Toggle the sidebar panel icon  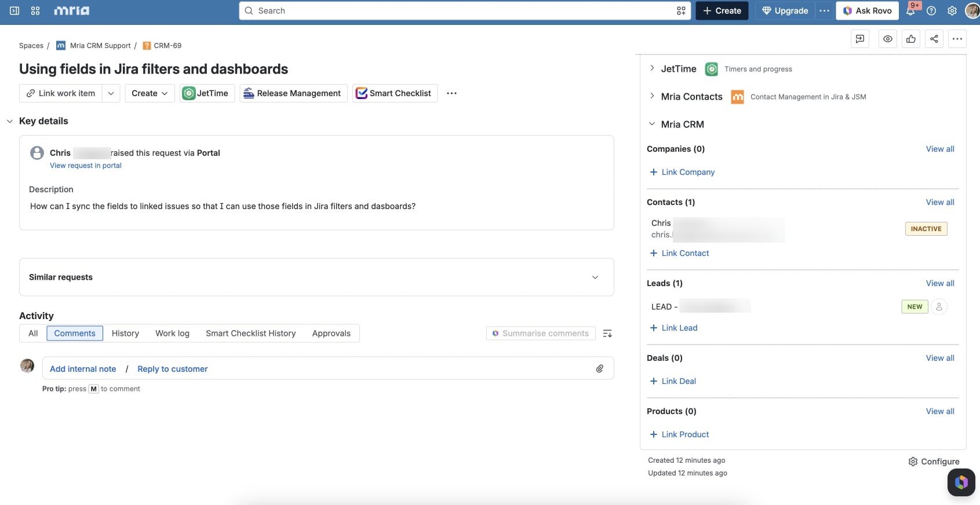pyautogui.click(x=14, y=10)
